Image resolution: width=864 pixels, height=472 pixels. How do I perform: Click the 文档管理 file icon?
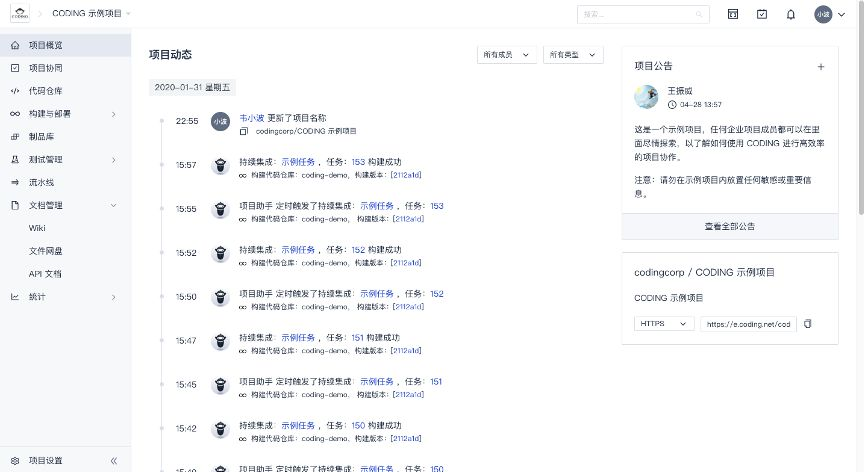click(15, 205)
